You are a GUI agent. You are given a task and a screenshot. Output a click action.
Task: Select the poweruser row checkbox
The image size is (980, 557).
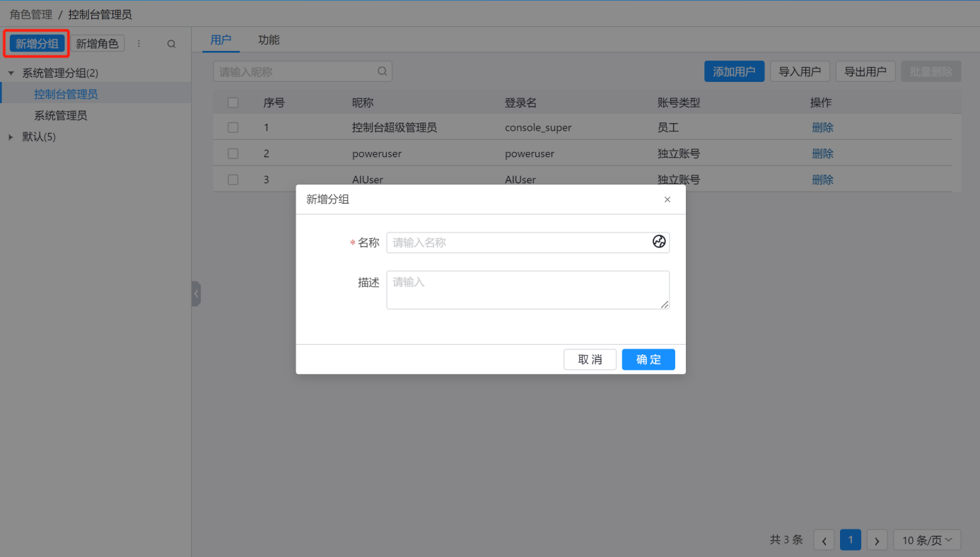pyautogui.click(x=233, y=154)
